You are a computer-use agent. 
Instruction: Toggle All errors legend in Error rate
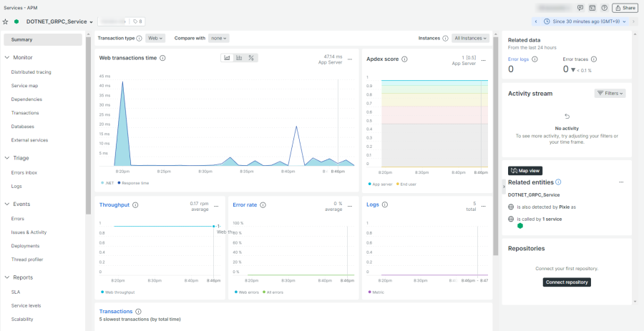click(x=275, y=292)
